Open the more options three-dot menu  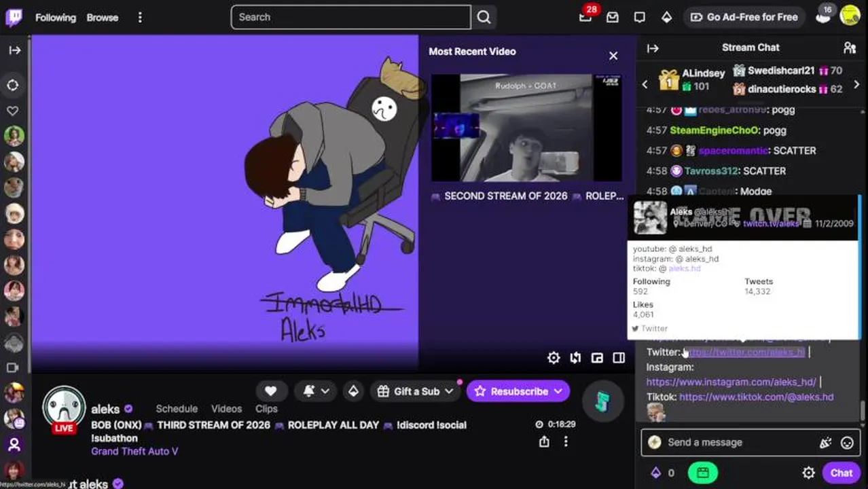[140, 18]
